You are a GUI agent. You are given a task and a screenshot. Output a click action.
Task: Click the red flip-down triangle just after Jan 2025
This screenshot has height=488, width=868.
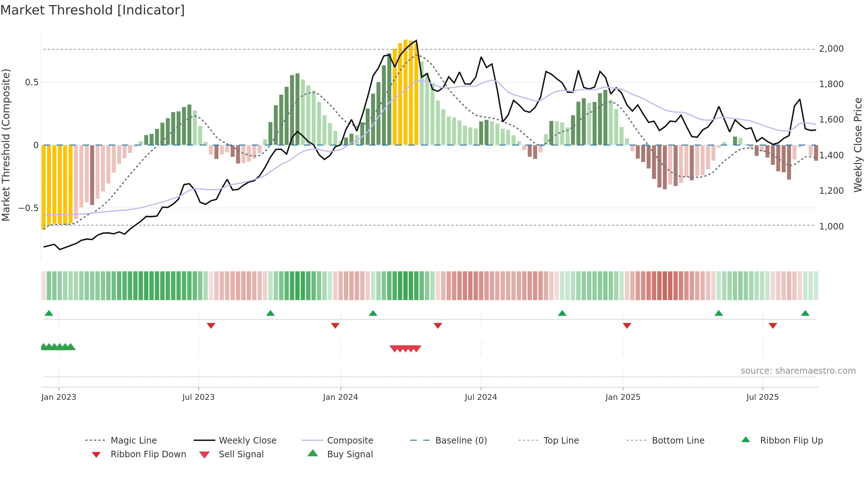(627, 326)
